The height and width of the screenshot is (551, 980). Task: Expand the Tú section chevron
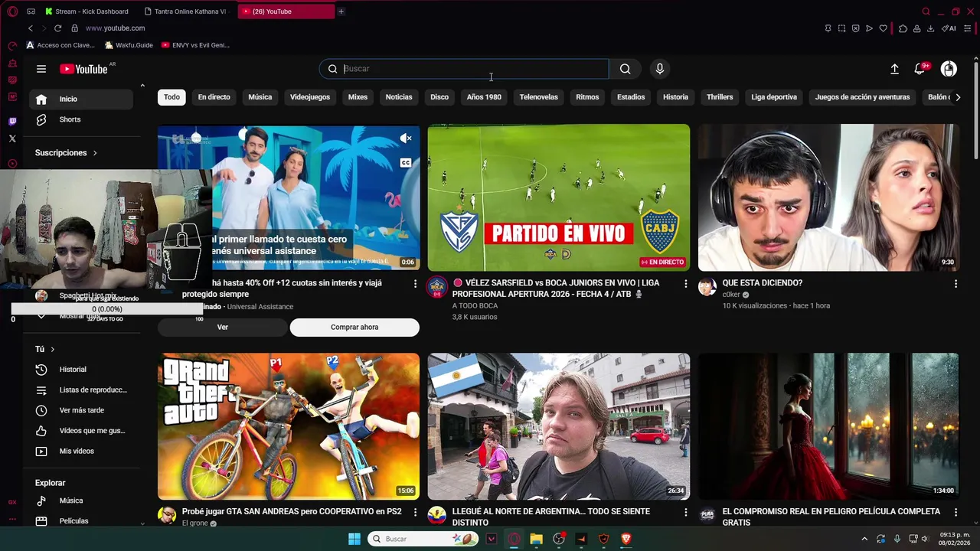click(52, 350)
